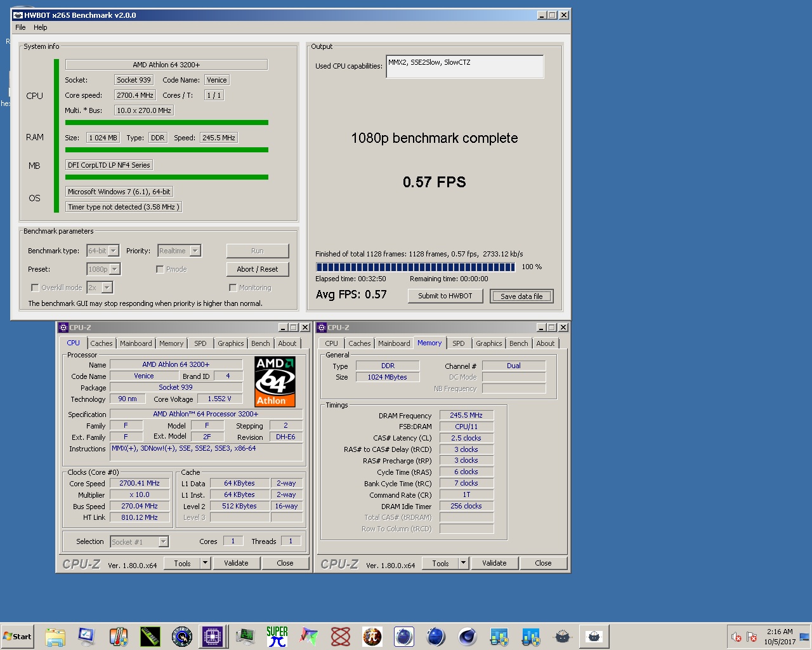Click the CAS# Latency 2.5 clocks value

(466, 438)
